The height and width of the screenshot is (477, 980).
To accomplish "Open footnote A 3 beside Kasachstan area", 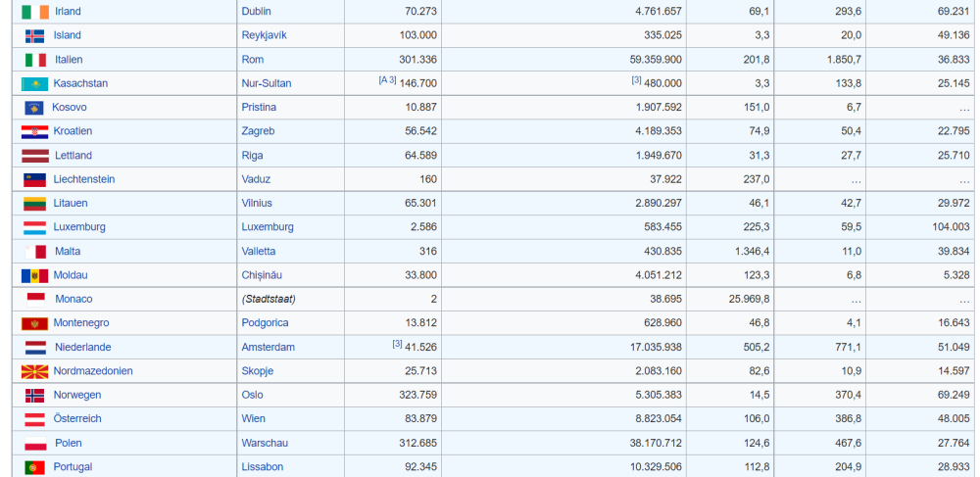I will point(388,80).
